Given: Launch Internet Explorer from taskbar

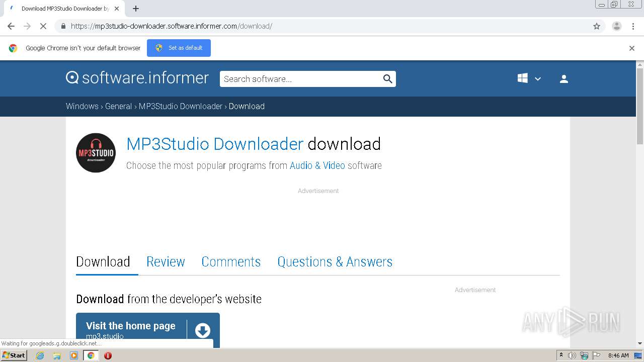Looking at the screenshot, I should pyautogui.click(x=40, y=355).
